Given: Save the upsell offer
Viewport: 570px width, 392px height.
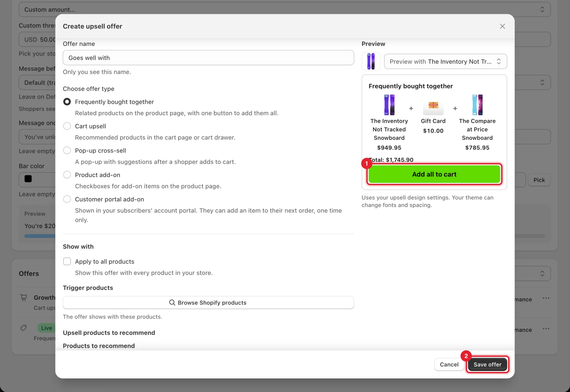Looking at the screenshot, I should tap(487, 364).
